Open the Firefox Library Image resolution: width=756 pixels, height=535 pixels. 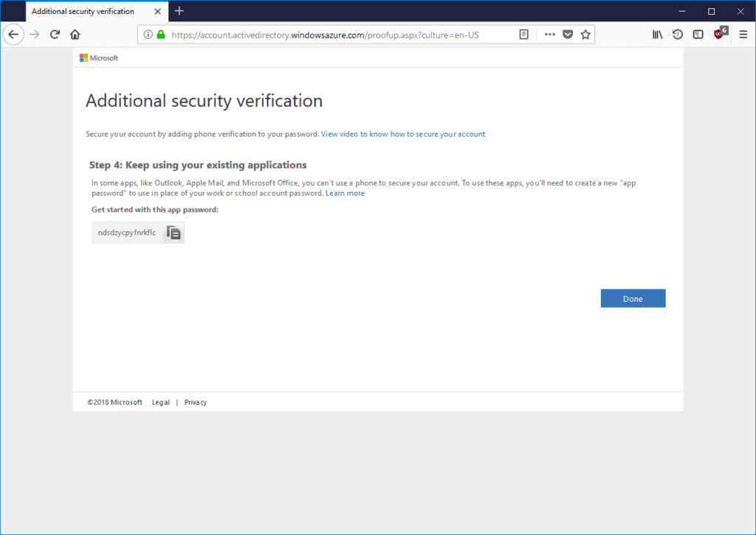point(657,34)
